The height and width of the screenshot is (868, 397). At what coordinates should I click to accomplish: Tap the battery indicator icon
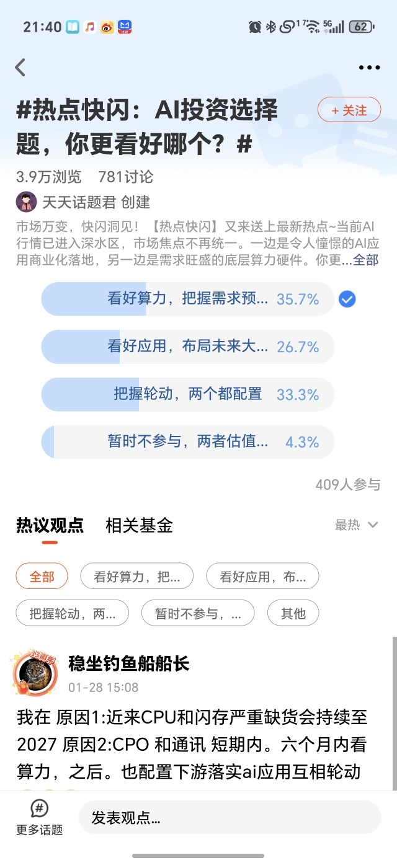click(361, 27)
